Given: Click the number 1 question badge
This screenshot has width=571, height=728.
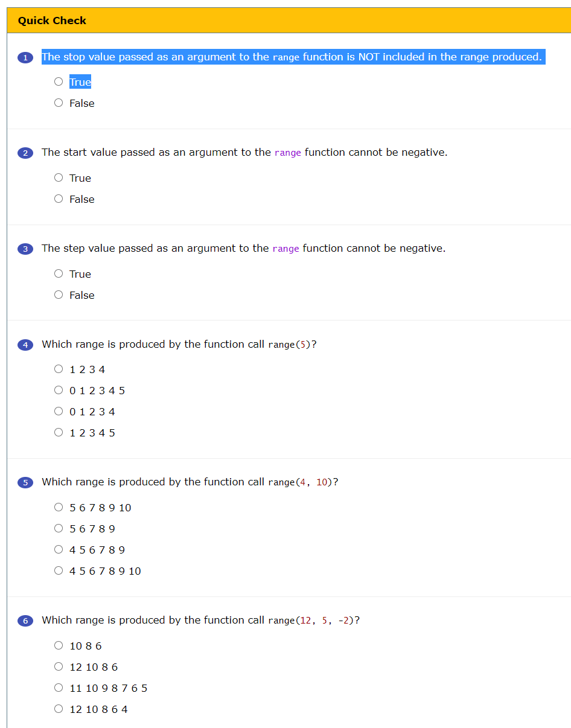Looking at the screenshot, I should (25, 57).
